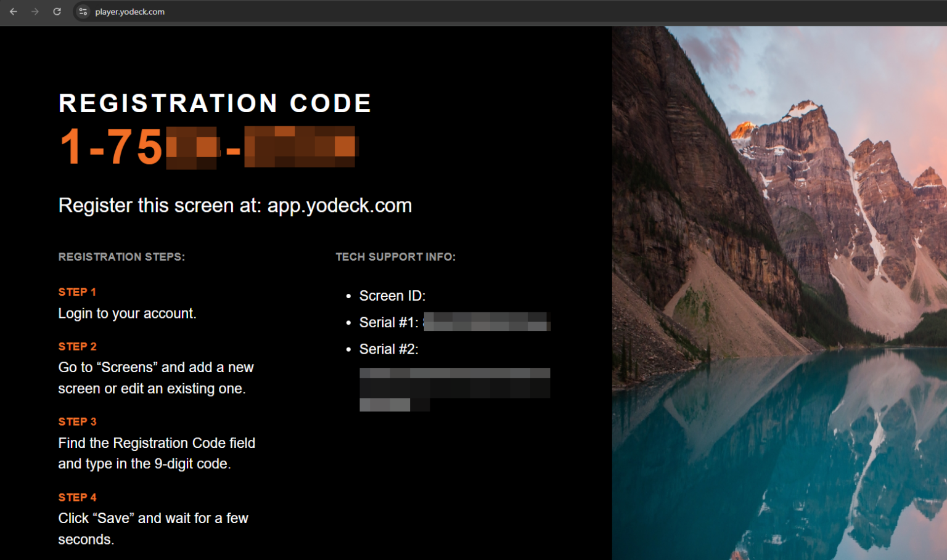This screenshot has width=947, height=560.
Task: Click the REGISTRATION CODE heading
Action: click(215, 103)
